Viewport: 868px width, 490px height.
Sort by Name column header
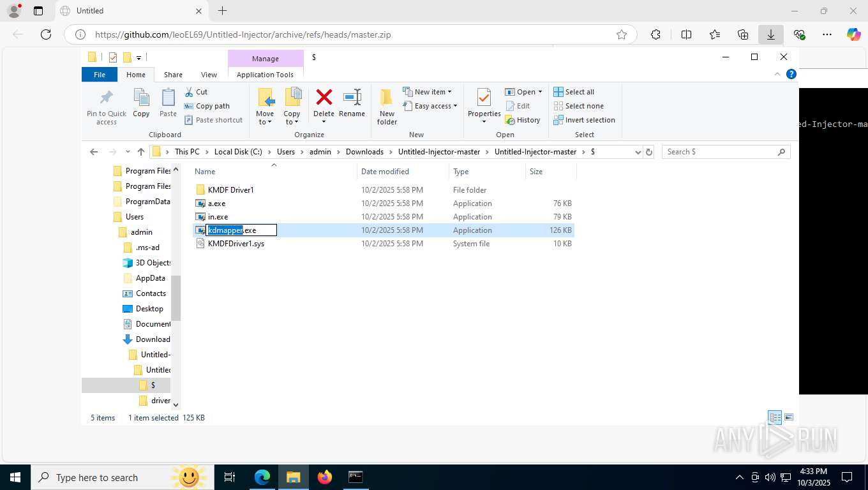tap(205, 172)
